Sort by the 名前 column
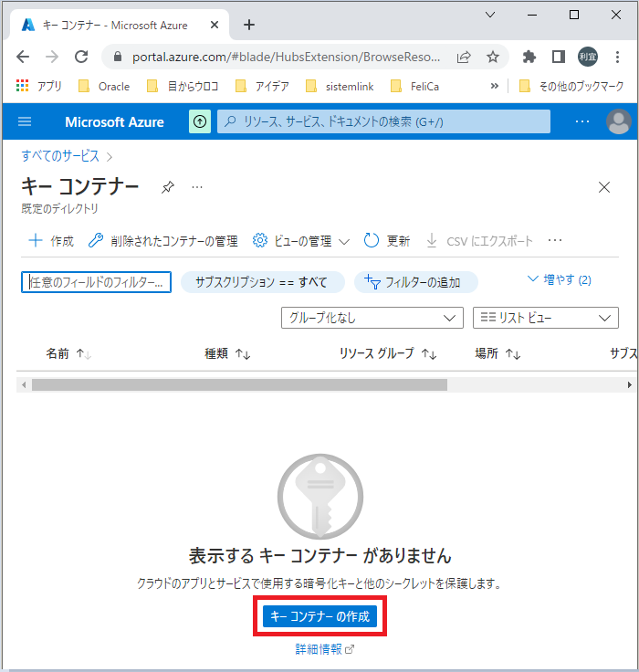 click(68, 353)
